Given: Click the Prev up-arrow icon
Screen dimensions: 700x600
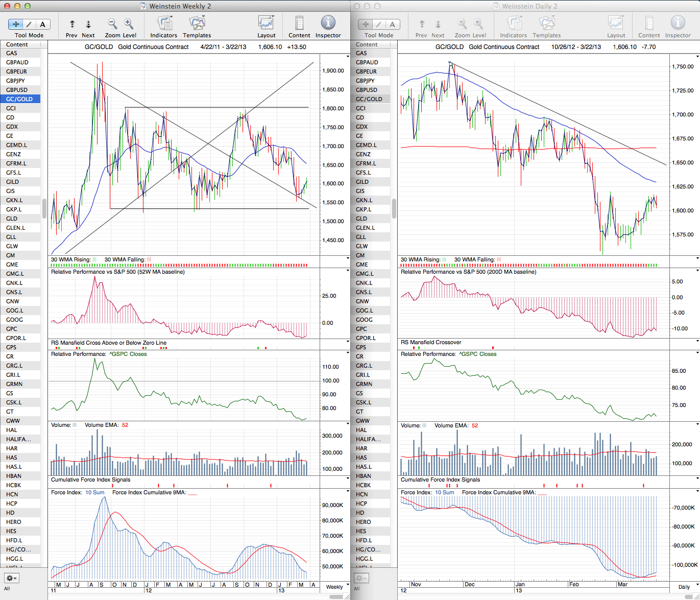Looking at the screenshot, I should tap(72, 24).
